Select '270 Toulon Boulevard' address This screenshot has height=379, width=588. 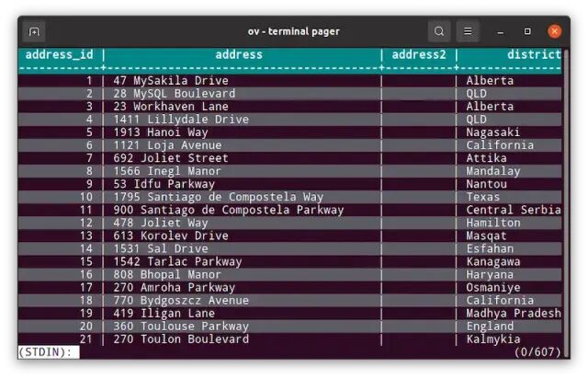pyautogui.click(x=181, y=339)
